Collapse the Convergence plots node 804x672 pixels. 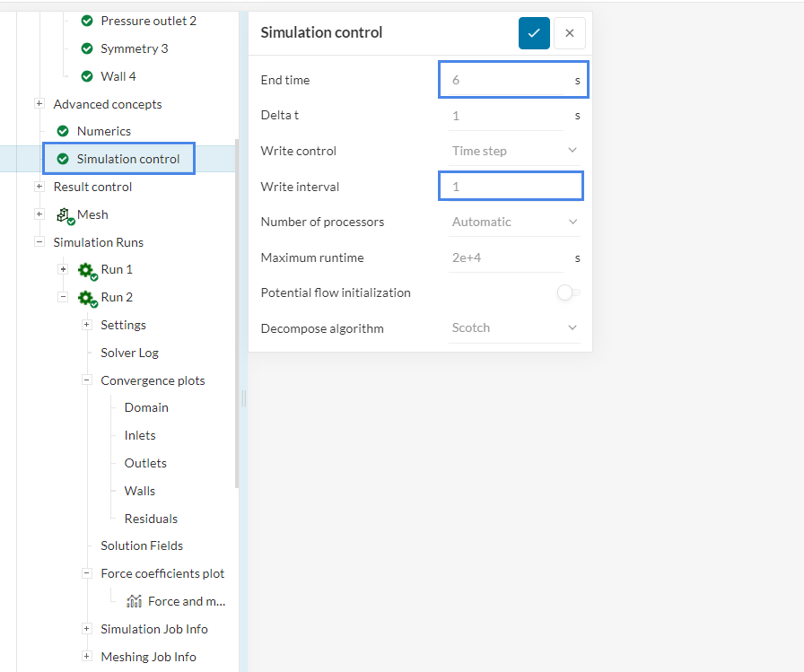pyautogui.click(x=87, y=380)
